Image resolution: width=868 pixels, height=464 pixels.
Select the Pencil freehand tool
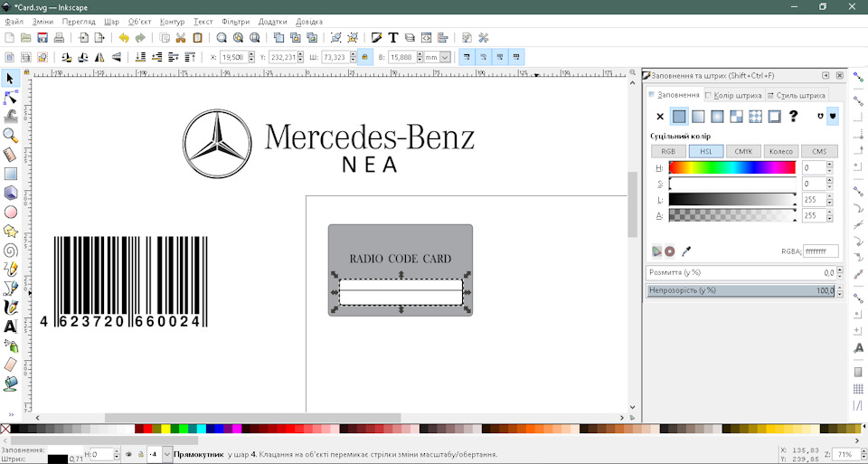pyautogui.click(x=10, y=270)
